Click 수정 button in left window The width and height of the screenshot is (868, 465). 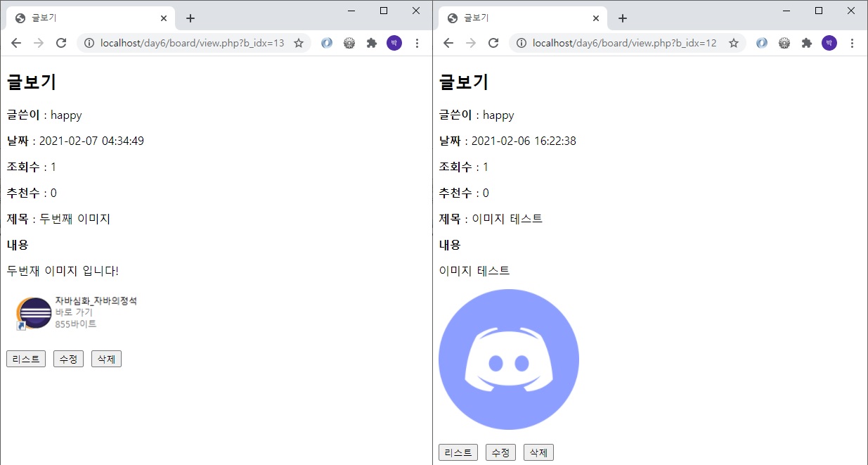click(x=68, y=359)
